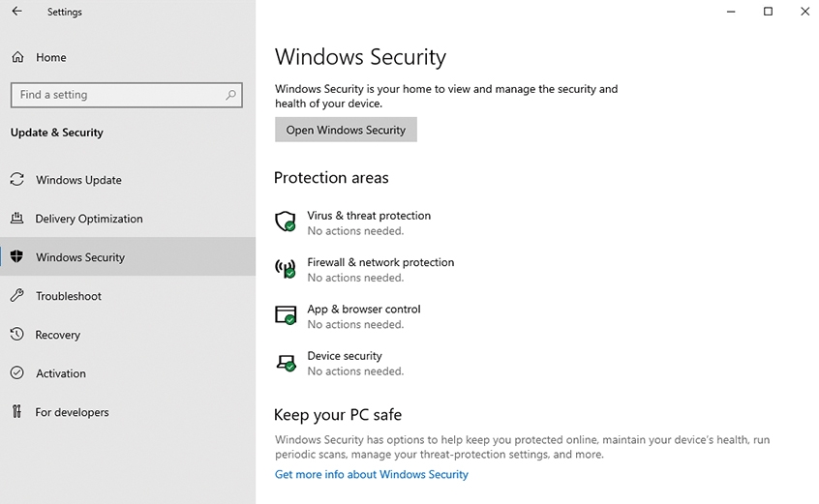This screenshot has width=819, height=504.
Task: Click the Troubleshoot wrench icon
Action: (x=16, y=295)
